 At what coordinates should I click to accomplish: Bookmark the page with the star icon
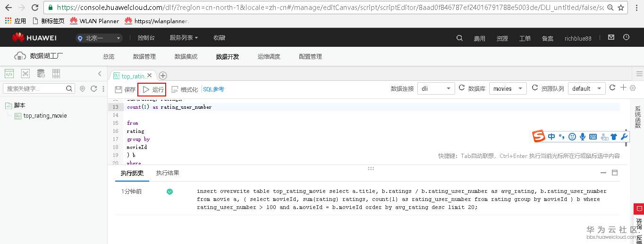pyautogui.click(x=620, y=8)
